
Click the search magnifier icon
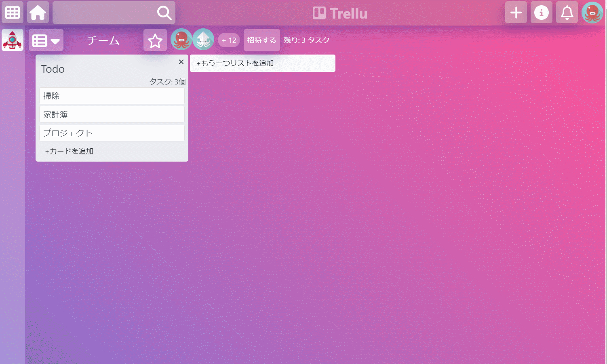pos(164,13)
